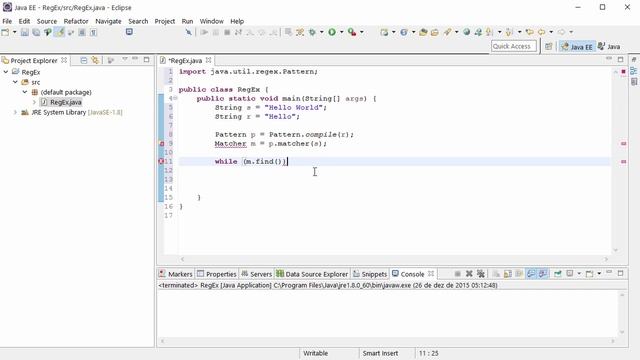
Task: Click the Run Last Tool external tools icon
Action: [x=352, y=32]
